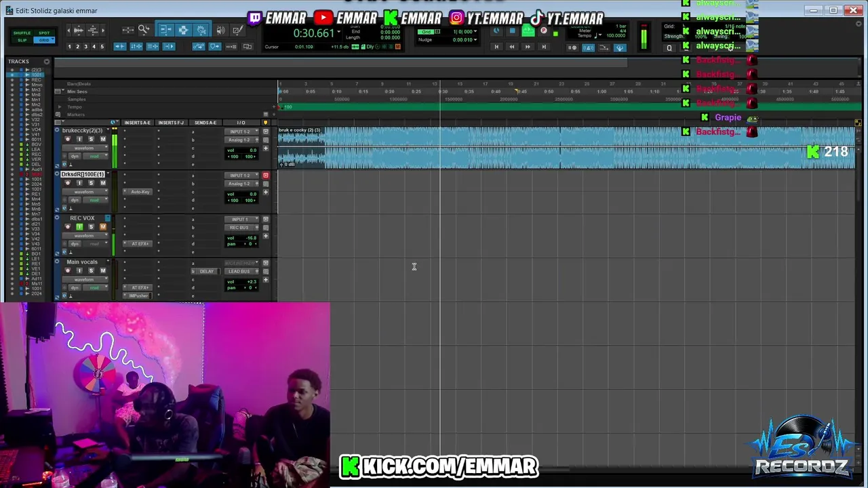Click the green Play transport button

tap(528, 30)
